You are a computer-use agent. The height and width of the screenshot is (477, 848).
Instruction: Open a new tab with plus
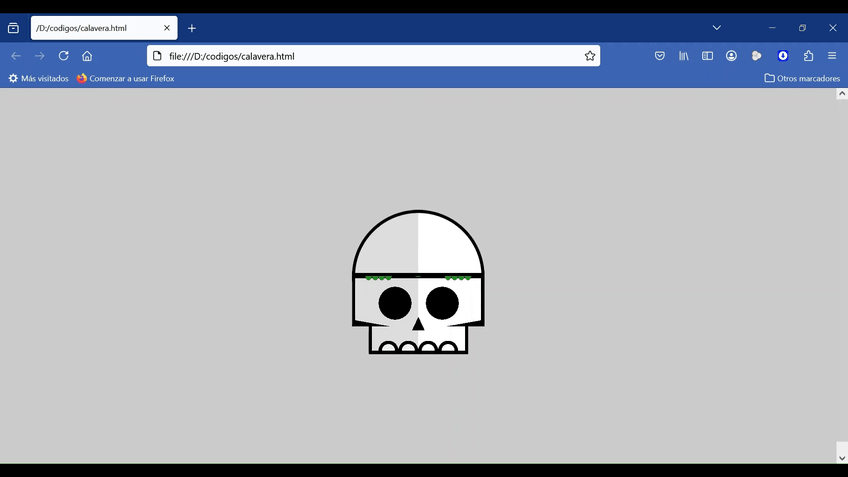[191, 28]
